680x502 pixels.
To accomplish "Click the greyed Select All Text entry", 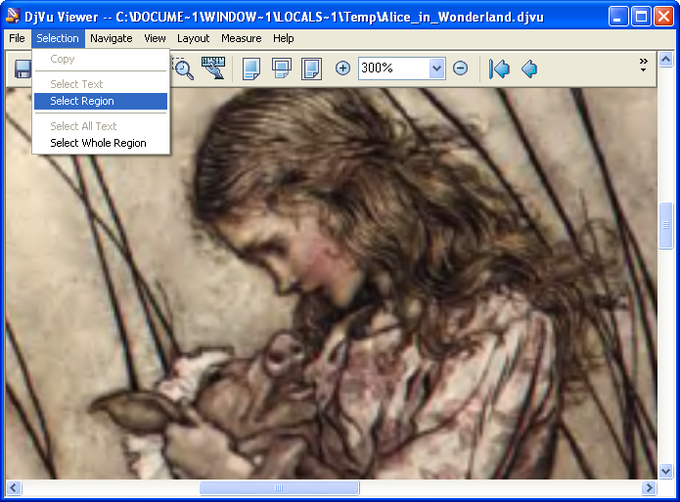I will pyautogui.click(x=101, y=126).
